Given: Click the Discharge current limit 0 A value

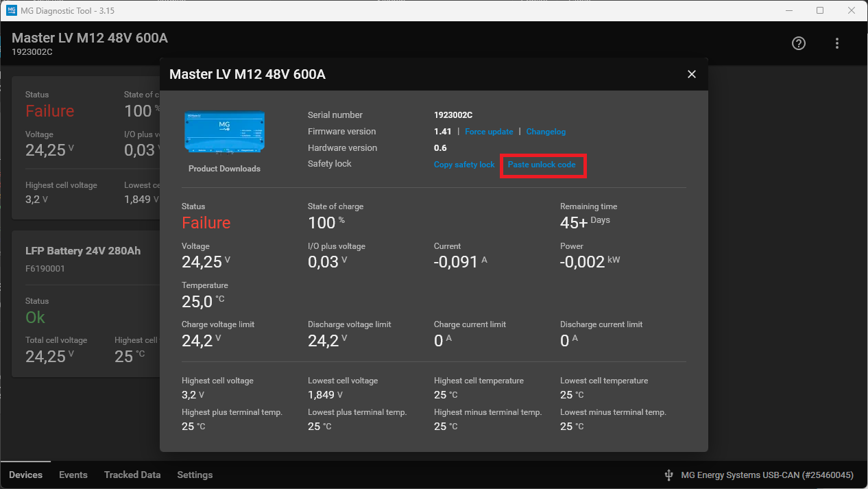Looking at the screenshot, I should (569, 340).
